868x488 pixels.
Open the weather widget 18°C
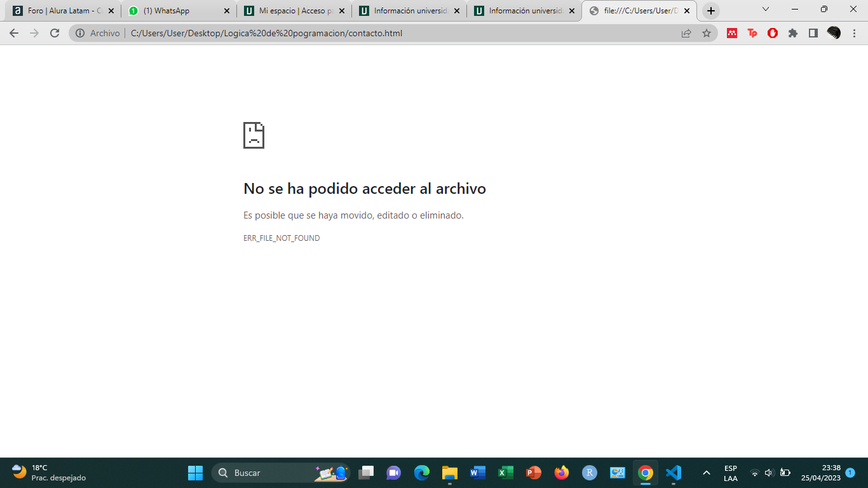(48, 473)
